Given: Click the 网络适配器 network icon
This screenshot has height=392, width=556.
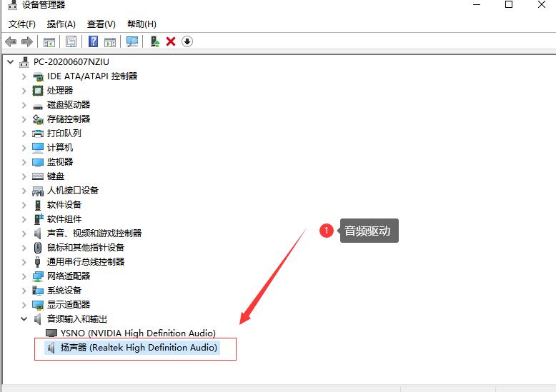Looking at the screenshot, I should [x=38, y=276].
